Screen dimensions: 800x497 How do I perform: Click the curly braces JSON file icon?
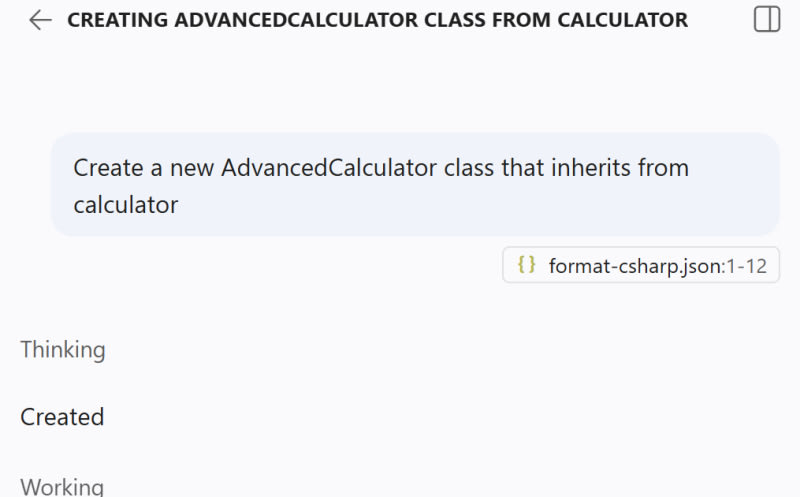(x=527, y=265)
